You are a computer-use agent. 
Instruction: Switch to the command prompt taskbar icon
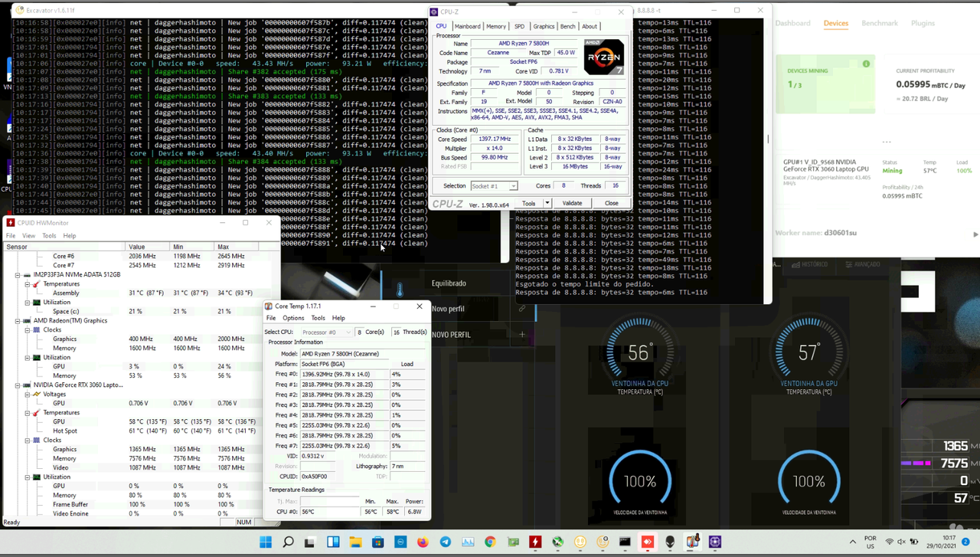(x=625, y=542)
